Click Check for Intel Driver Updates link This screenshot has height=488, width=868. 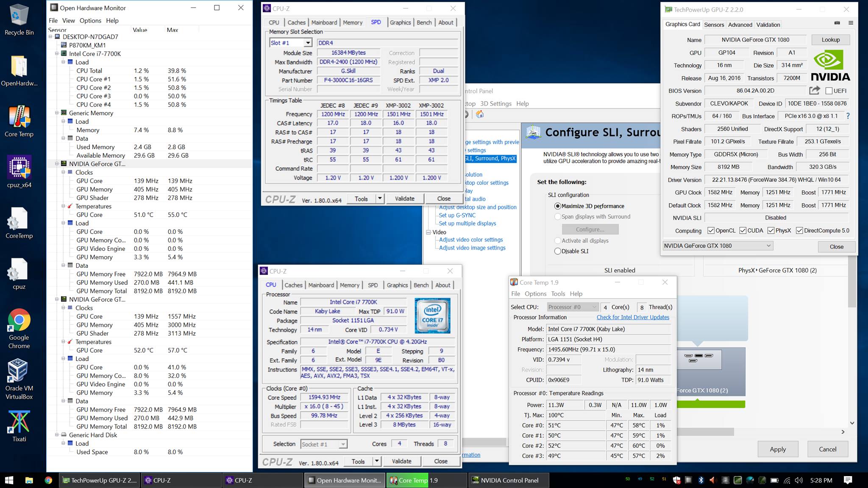[633, 317]
